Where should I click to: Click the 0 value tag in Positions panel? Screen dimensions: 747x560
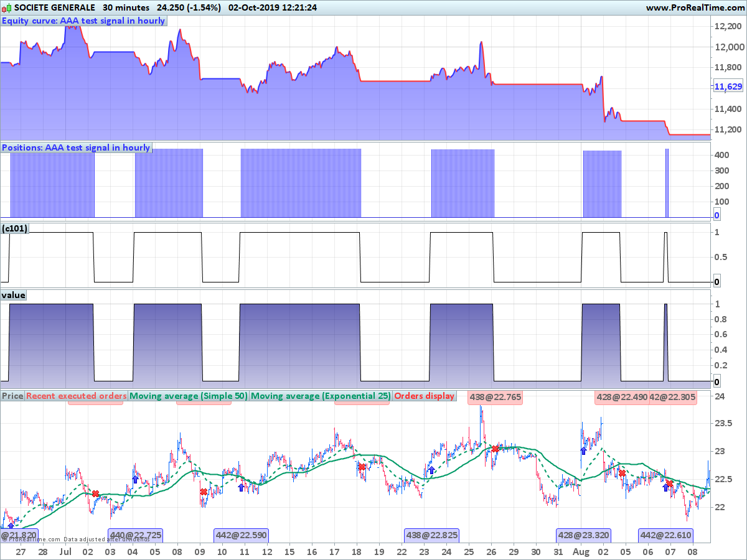pyautogui.click(x=716, y=215)
